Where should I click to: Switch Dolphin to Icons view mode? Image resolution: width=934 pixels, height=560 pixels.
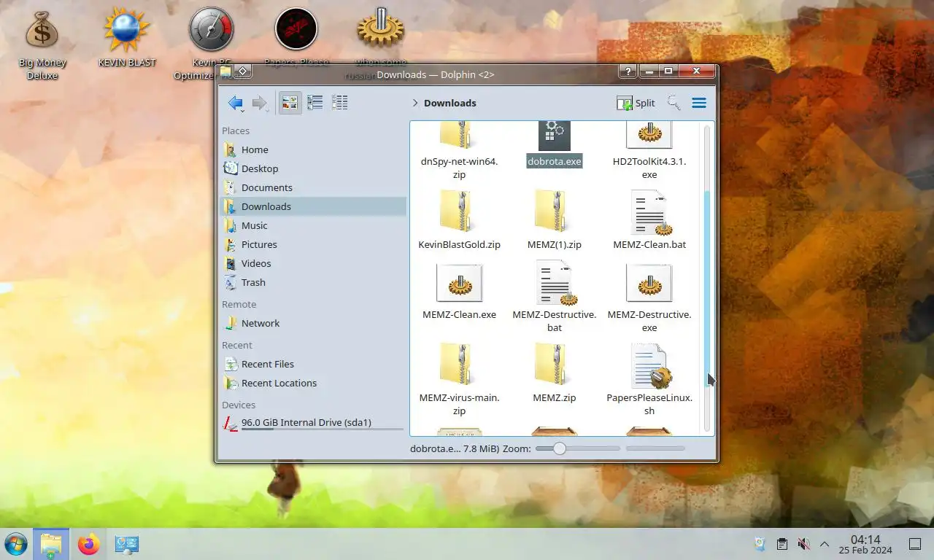click(290, 103)
